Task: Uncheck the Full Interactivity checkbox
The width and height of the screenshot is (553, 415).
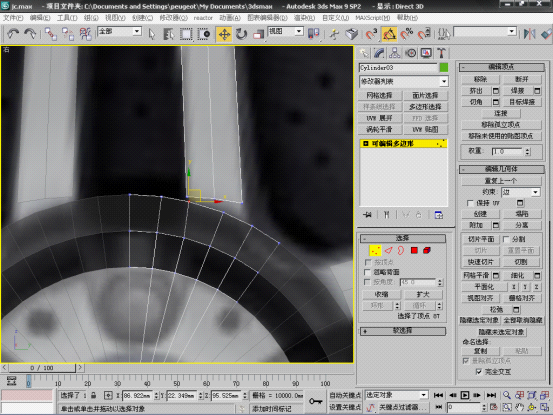Action: (x=479, y=372)
